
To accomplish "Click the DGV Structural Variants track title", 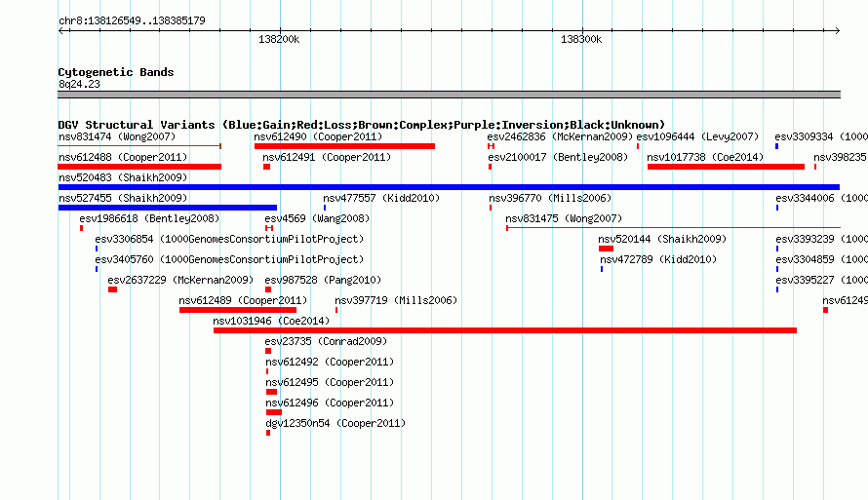I will click(x=361, y=125).
